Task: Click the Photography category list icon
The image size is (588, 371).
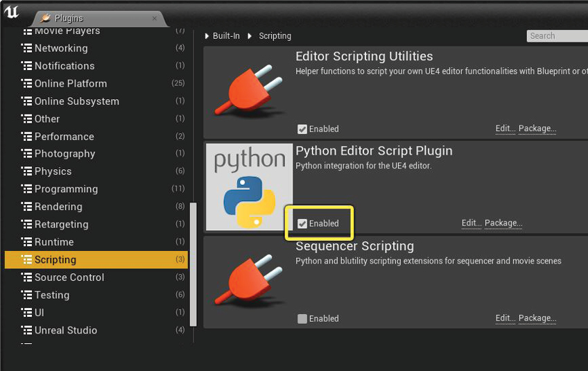Action: click(26, 153)
